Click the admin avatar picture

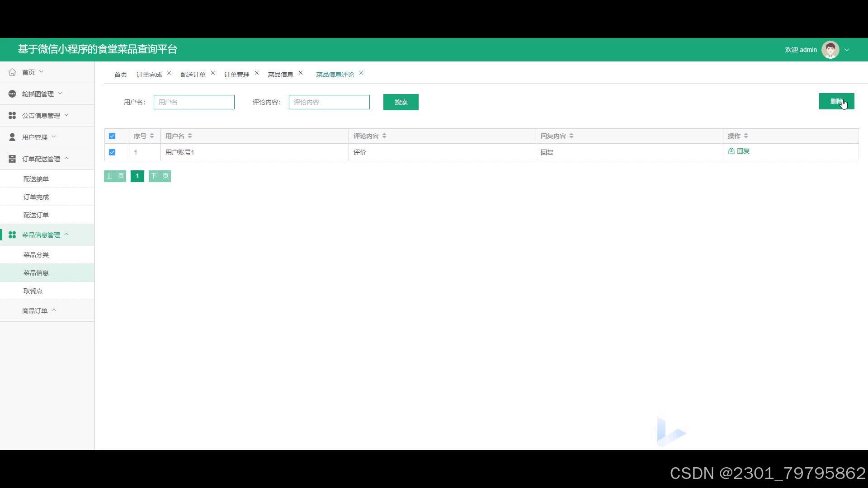(830, 50)
